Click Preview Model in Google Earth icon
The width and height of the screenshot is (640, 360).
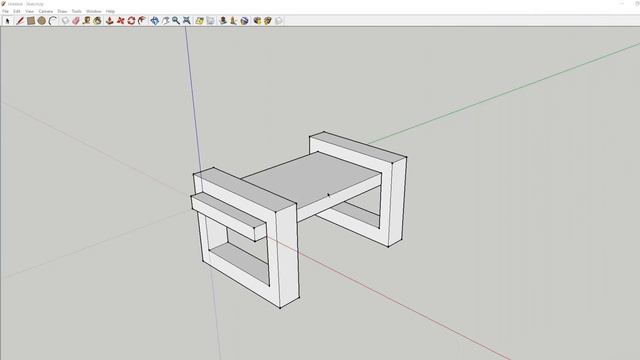pos(244,20)
